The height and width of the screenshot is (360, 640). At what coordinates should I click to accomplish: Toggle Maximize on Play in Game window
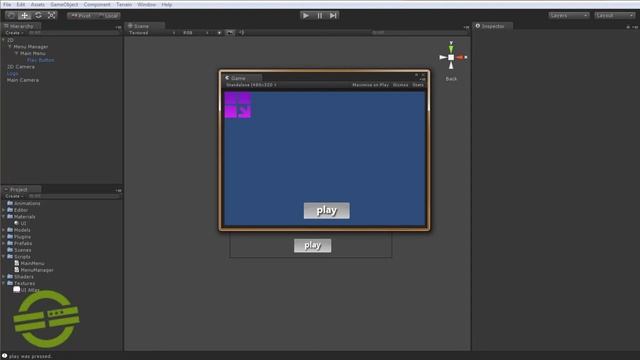click(x=370, y=85)
